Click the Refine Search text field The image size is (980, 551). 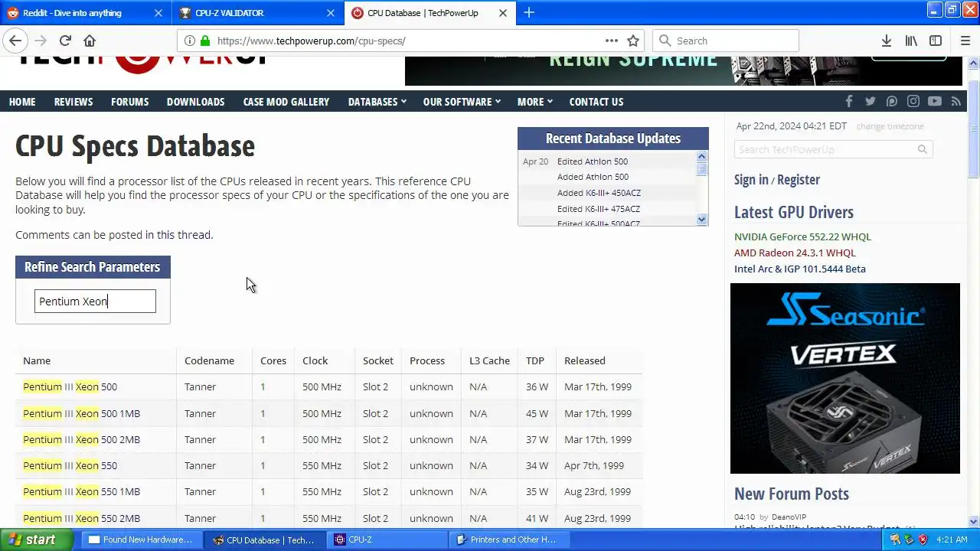tap(95, 301)
